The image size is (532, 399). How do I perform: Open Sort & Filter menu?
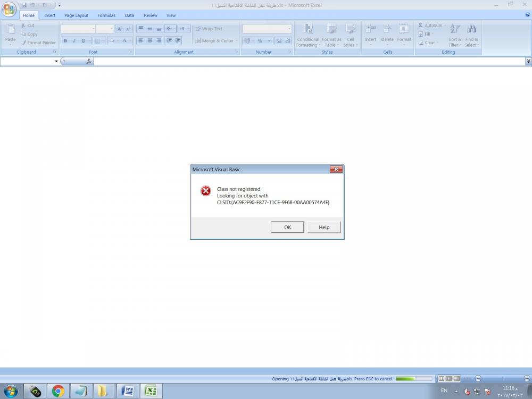455,35
